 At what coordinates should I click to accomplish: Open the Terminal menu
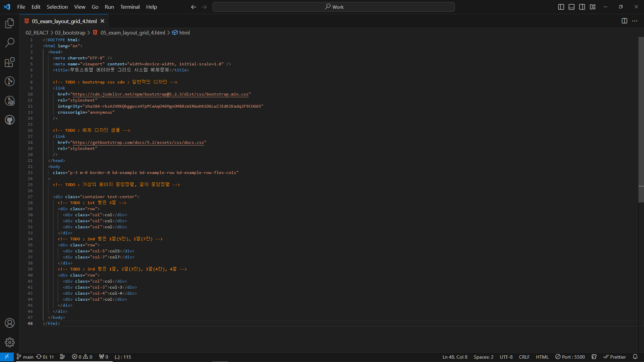130,7
